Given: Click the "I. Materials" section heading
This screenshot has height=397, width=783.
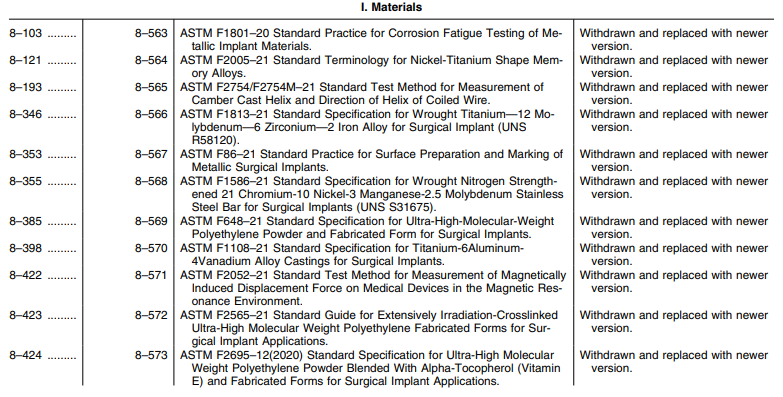Looking at the screenshot, I should tap(391, 7).
